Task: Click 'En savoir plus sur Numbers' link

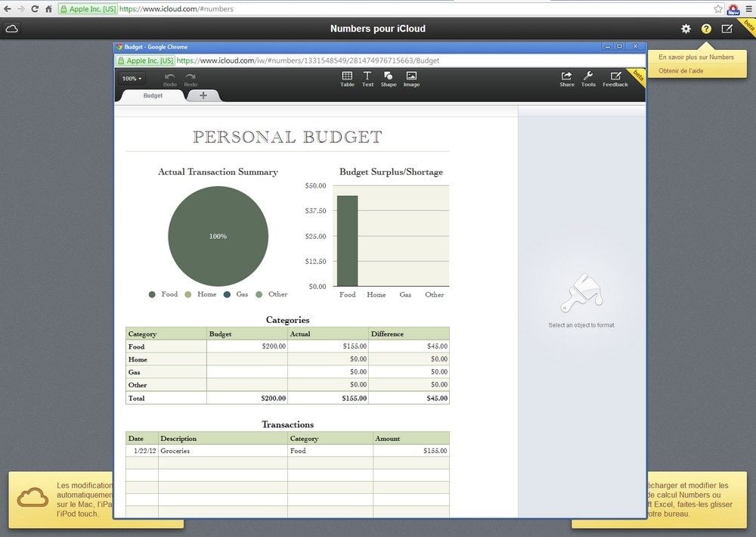Action: (x=696, y=57)
